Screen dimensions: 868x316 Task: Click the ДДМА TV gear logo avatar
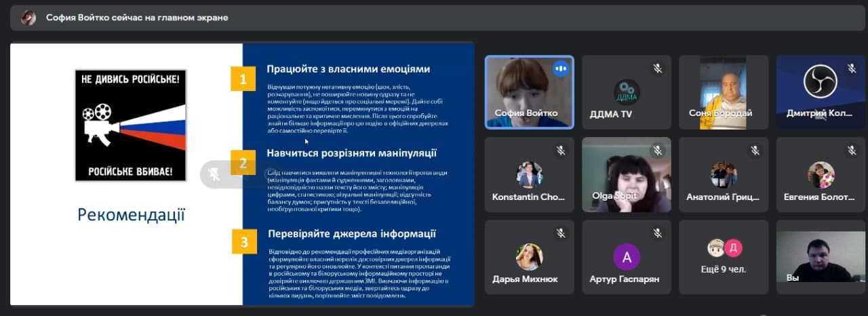pyautogui.click(x=626, y=92)
